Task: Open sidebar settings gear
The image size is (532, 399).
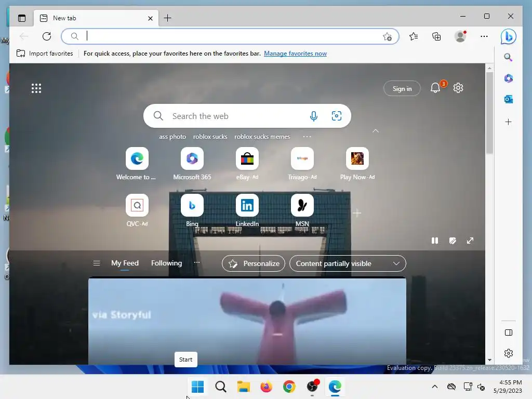Action: tap(509, 353)
